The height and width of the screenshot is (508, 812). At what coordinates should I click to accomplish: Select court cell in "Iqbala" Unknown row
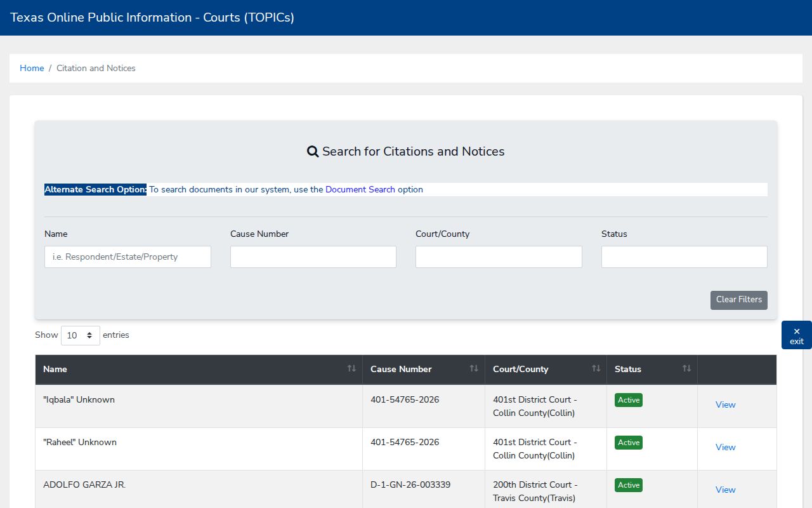tap(546, 406)
